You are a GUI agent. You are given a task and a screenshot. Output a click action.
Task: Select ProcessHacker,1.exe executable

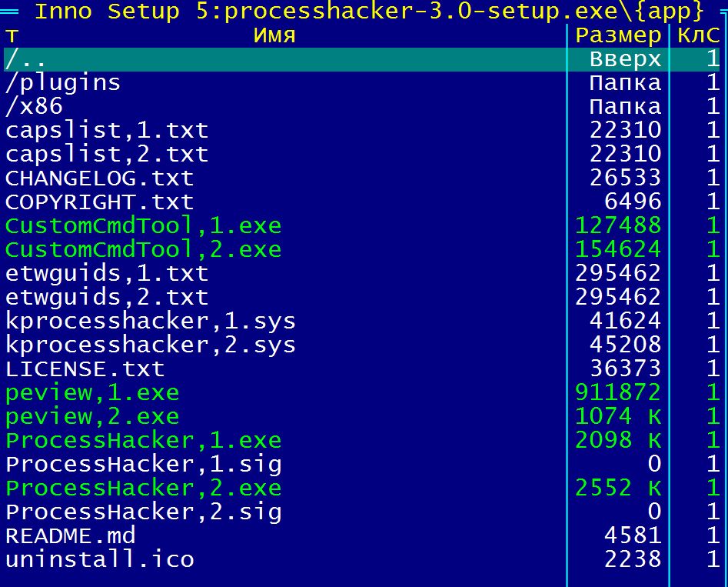[x=143, y=441]
